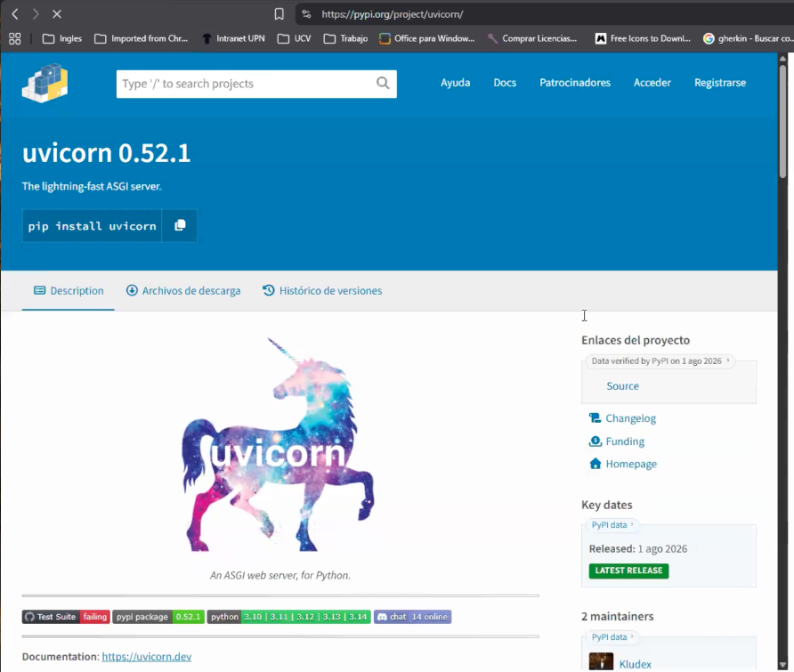Image resolution: width=794 pixels, height=672 pixels.
Task: Click the pypi package 0.52.1 badge
Action: (x=158, y=617)
